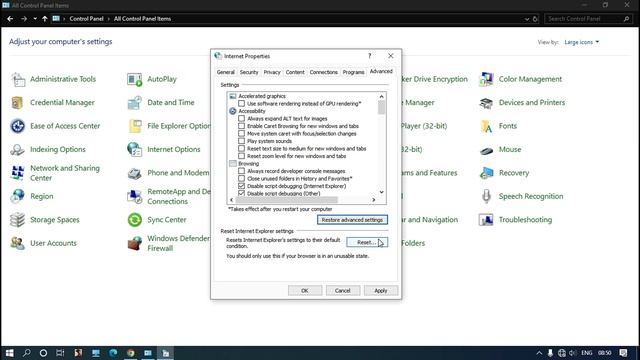Open the Devices and Printers icon
The image size is (640, 360).
(486, 102)
